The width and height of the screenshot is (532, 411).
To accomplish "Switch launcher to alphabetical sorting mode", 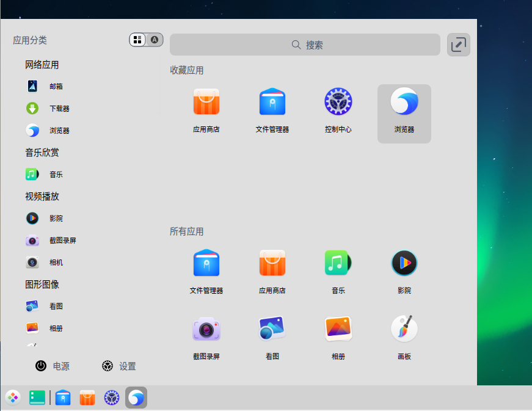I will pyautogui.click(x=155, y=39).
